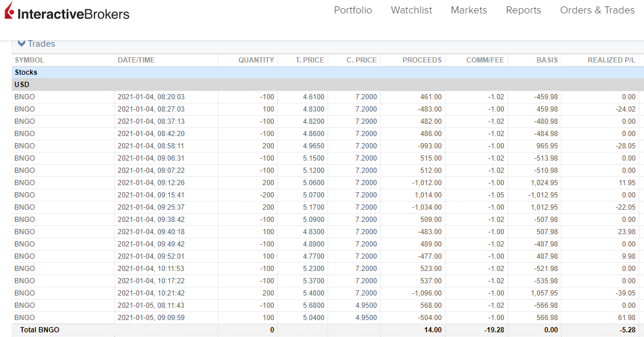
Task: Select trade timestamp 2021-01-04, 10:21:42
Action: click(151, 293)
